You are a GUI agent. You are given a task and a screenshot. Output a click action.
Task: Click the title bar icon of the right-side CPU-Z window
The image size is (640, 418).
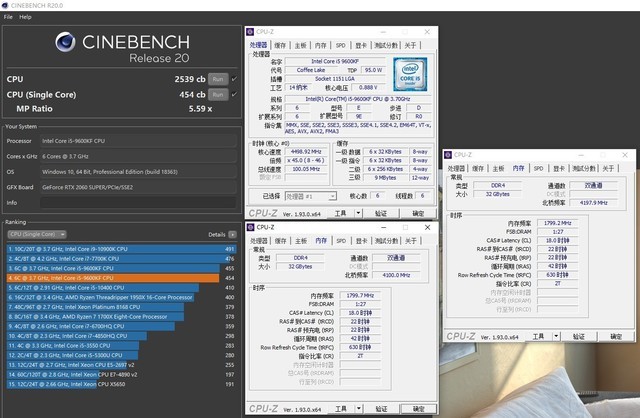pyautogui.click(x=448, y=155)
